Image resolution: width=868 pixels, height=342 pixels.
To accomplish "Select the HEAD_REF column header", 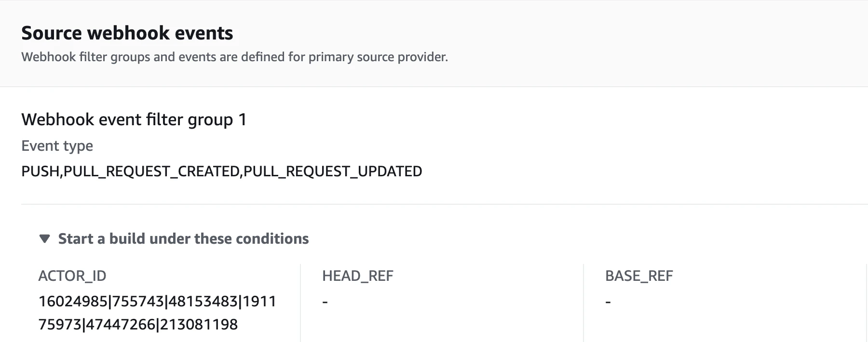I will (x=358, y=276).
